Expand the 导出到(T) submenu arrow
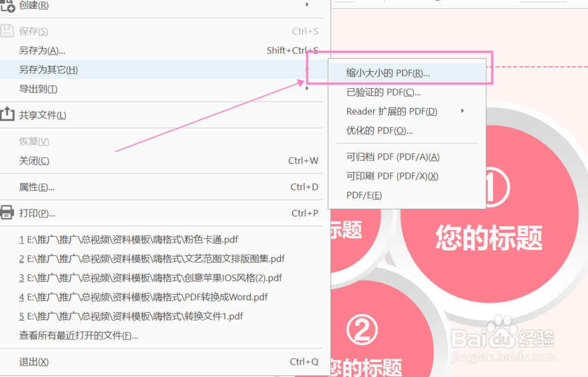This screenshot has width=588, height=377. pos(307,89)
